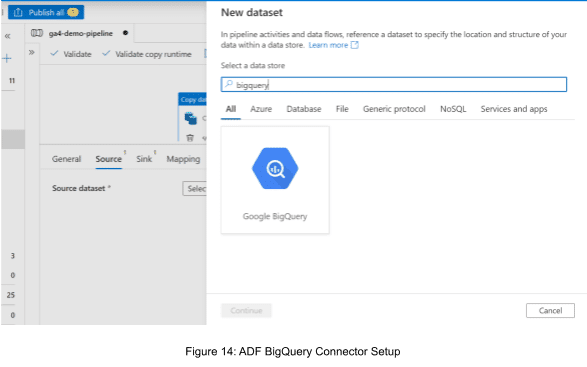587x367 pixels.
Task: Click the Copy data activity icon
Action: (x=191, y=118)
